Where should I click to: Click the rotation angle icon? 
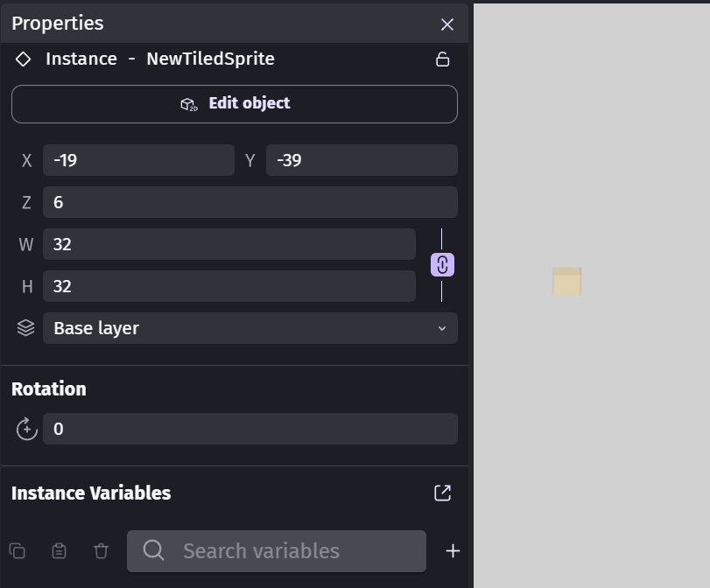(27, 429)
